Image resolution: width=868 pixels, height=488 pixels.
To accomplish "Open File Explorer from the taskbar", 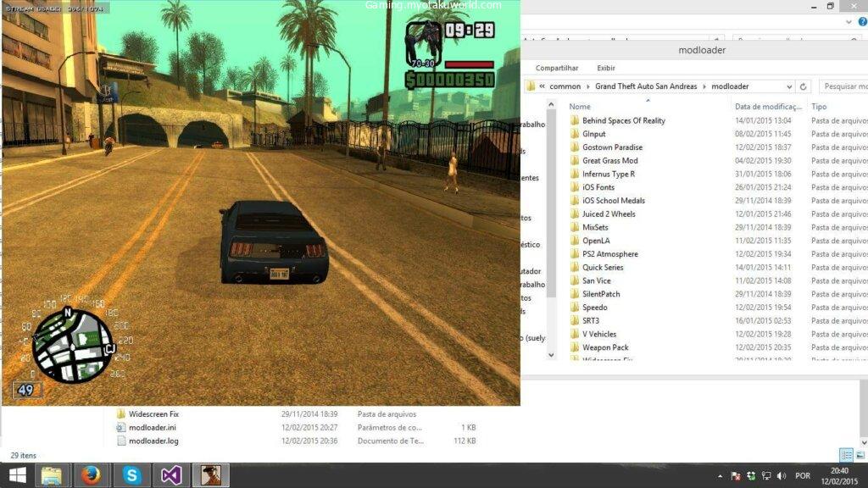I will [x=51, y=475].
